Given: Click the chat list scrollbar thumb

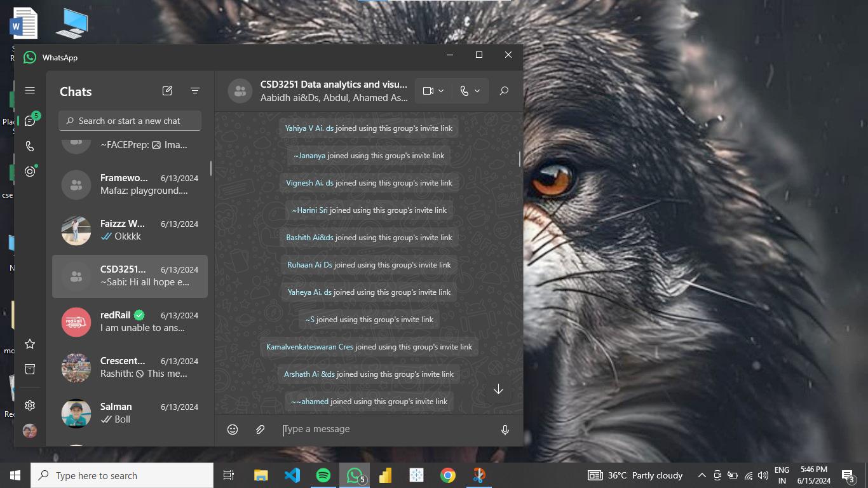Looking at the screenshot, I should (x=211, y=168).
